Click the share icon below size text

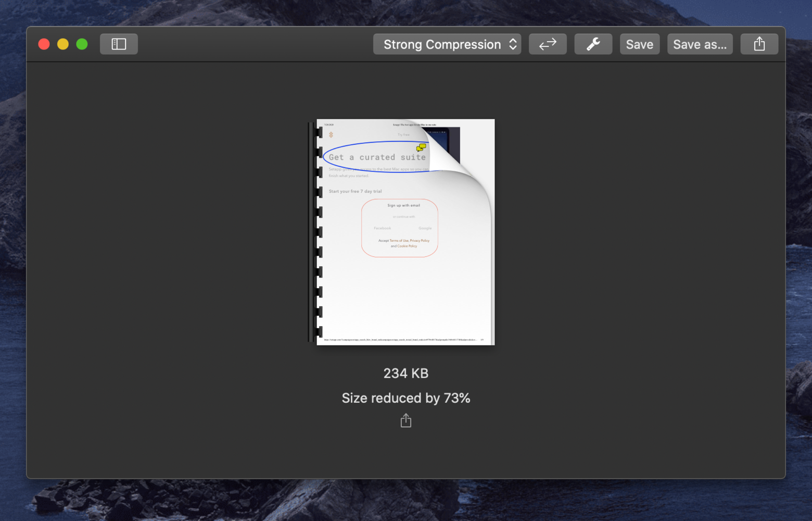(406, 420)
